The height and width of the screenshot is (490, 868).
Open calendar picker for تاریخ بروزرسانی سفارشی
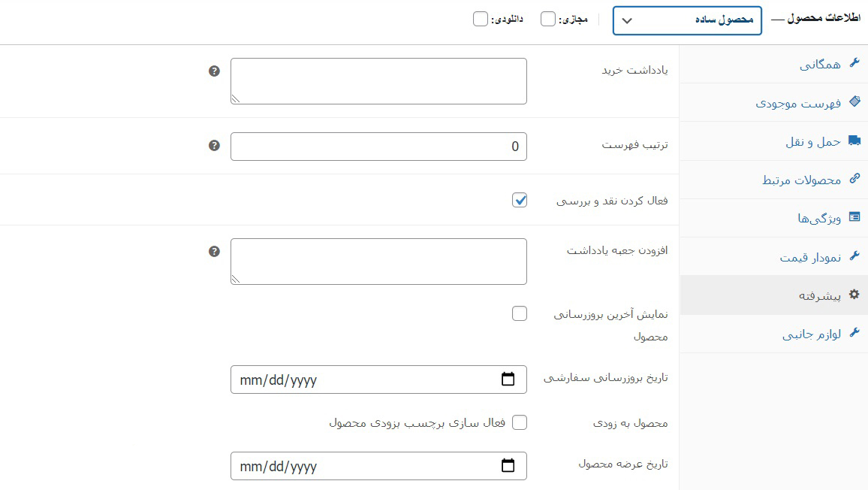508,379
